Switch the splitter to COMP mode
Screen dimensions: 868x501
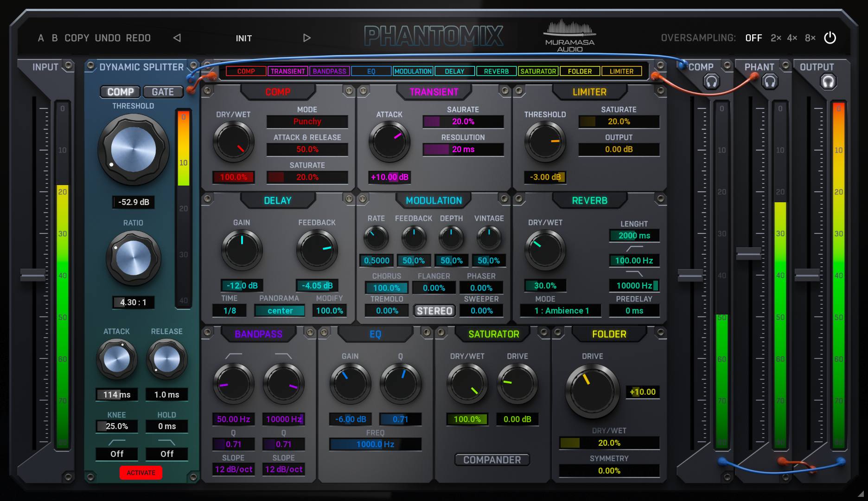[121, 92]
